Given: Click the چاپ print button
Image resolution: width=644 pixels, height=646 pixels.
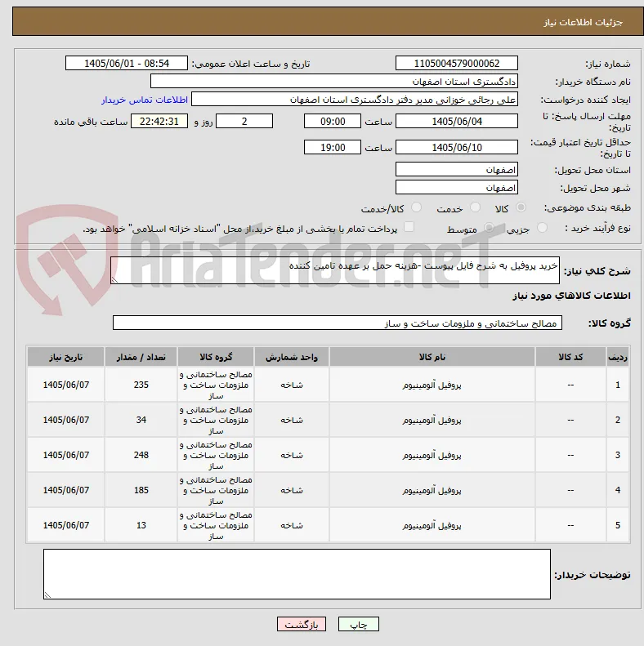Looking at the screenshot, I should [358, 624].
